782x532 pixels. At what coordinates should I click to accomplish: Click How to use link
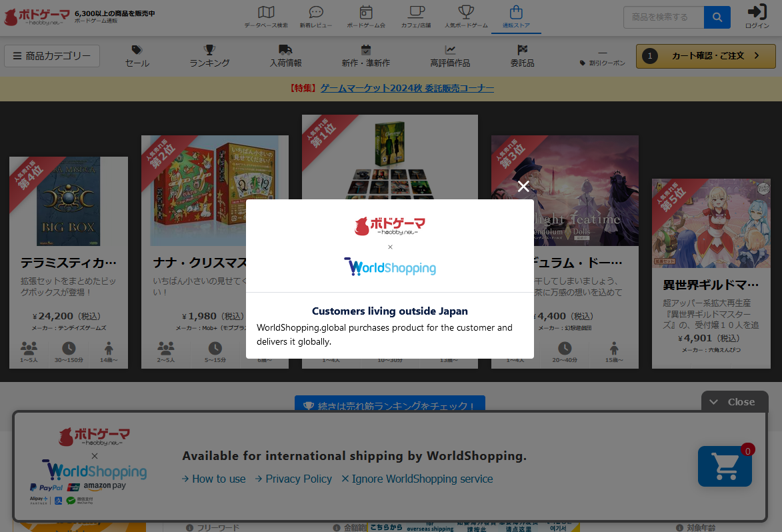[x=214, y=479]
